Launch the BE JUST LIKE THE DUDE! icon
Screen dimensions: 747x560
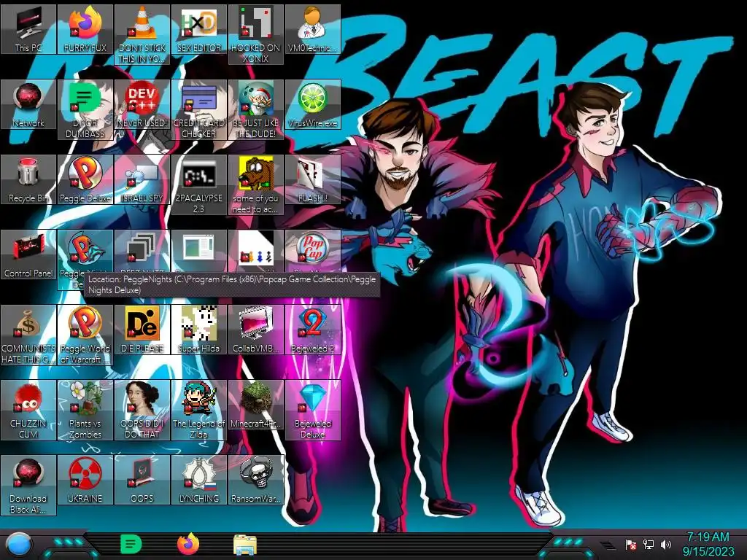256,109
